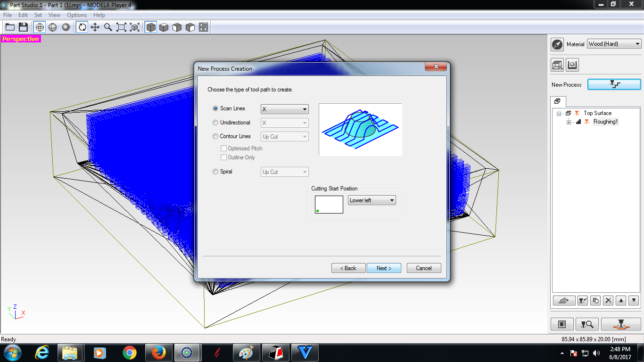Click the start cutting button
The width and height of the screenshot is (644, 362).
(621, 324)
